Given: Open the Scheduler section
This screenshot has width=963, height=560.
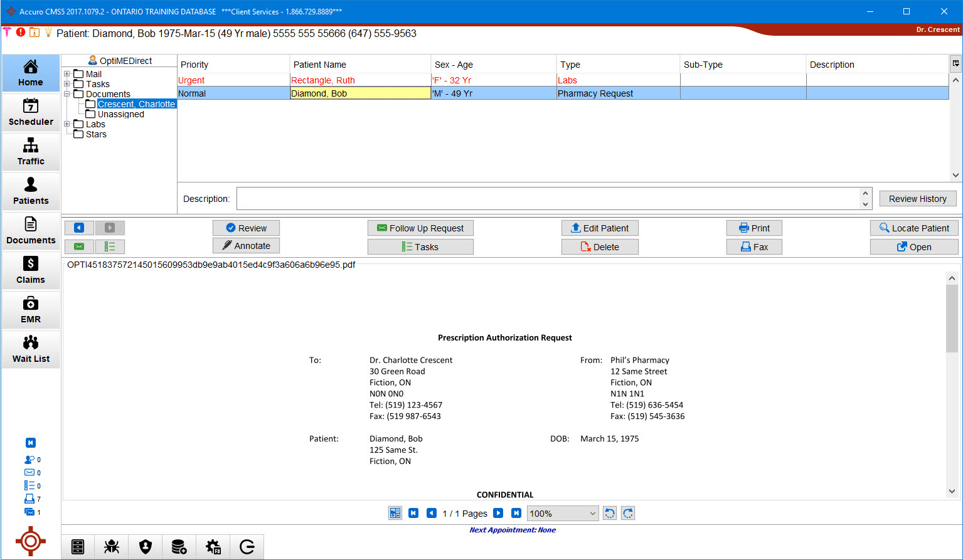Looking at the screenshot, I should (x=31, y=112).
